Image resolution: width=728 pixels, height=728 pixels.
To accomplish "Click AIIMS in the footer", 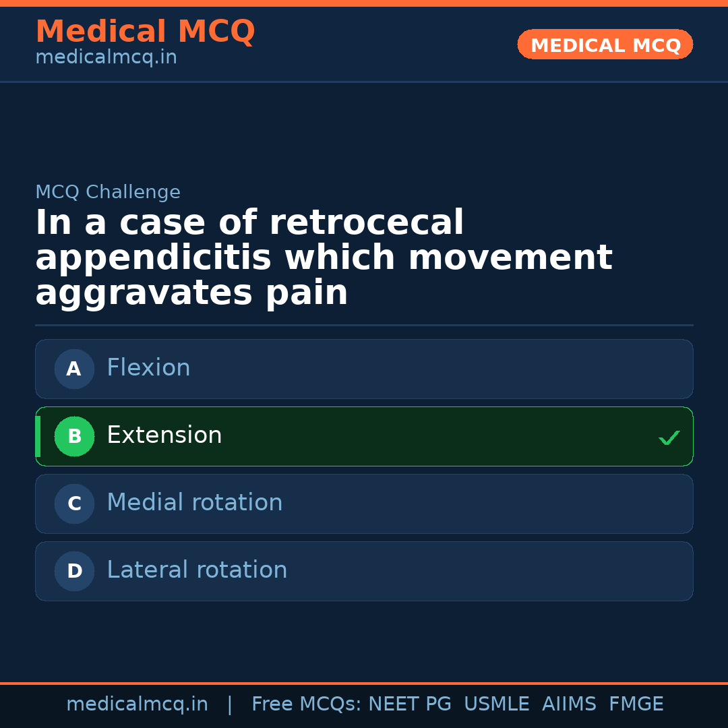I will (569, 704).
